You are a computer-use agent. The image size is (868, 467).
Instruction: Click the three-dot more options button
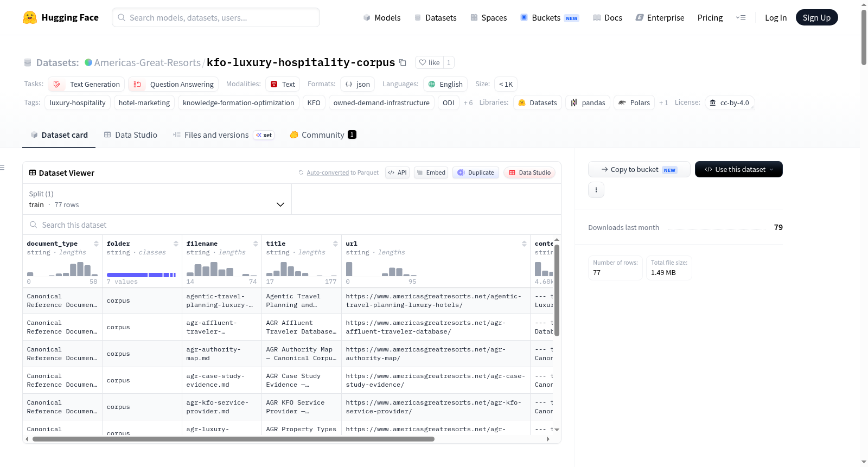click(x=596, y=190)
